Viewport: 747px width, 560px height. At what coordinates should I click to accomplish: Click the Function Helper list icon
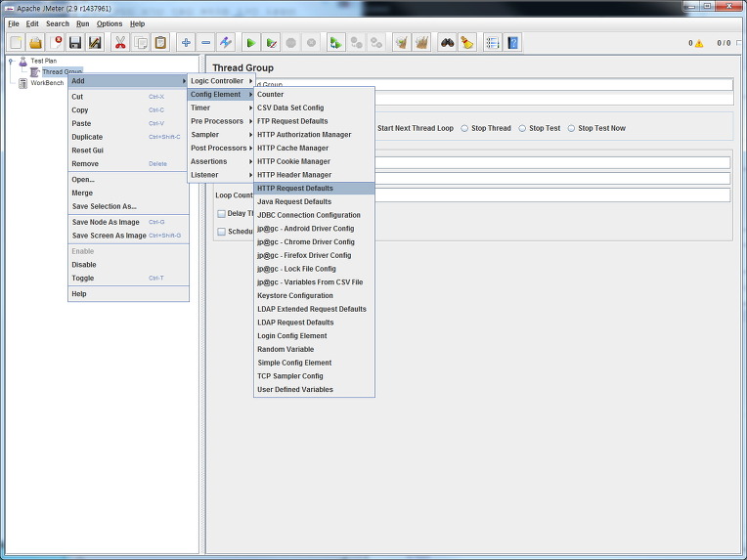pos(493,43)
